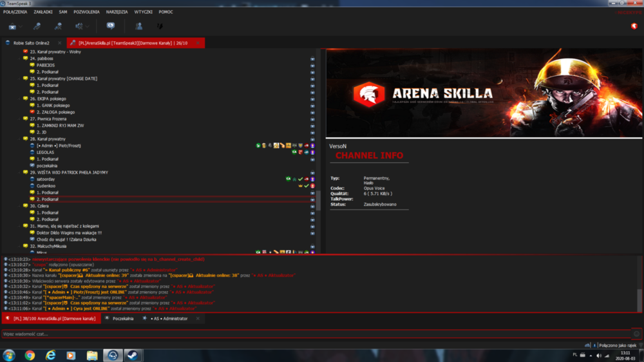Open the emoticon picker beside chat input
Screen dimensions: 644x362
click(x=637, y=334)
